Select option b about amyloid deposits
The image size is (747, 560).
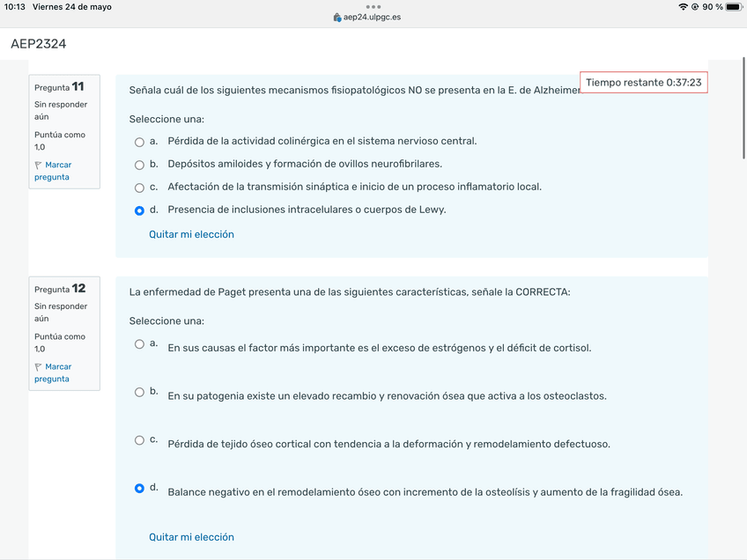(139, 165)
